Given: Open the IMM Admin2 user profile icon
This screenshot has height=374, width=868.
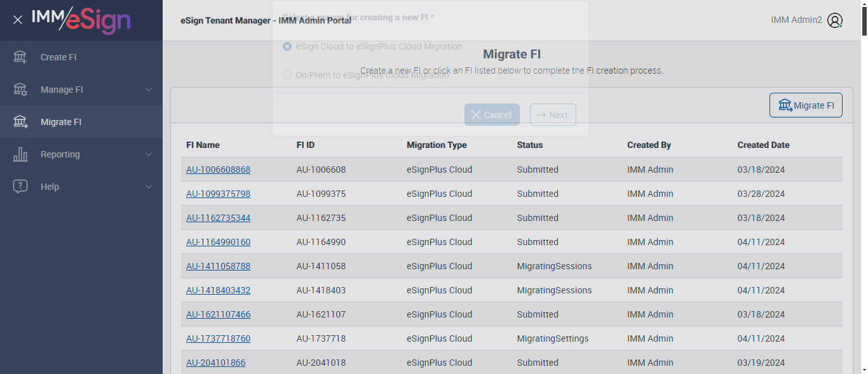Looking at the screenshot, I should (x=835, y=20).
